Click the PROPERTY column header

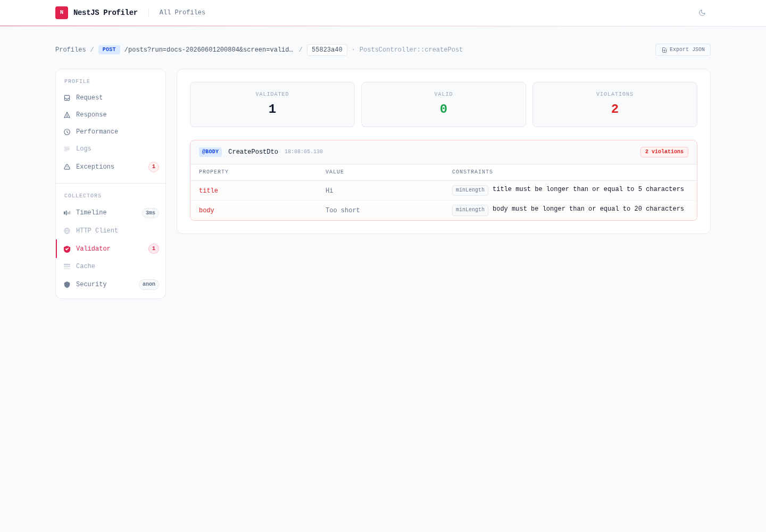(214, 172)
